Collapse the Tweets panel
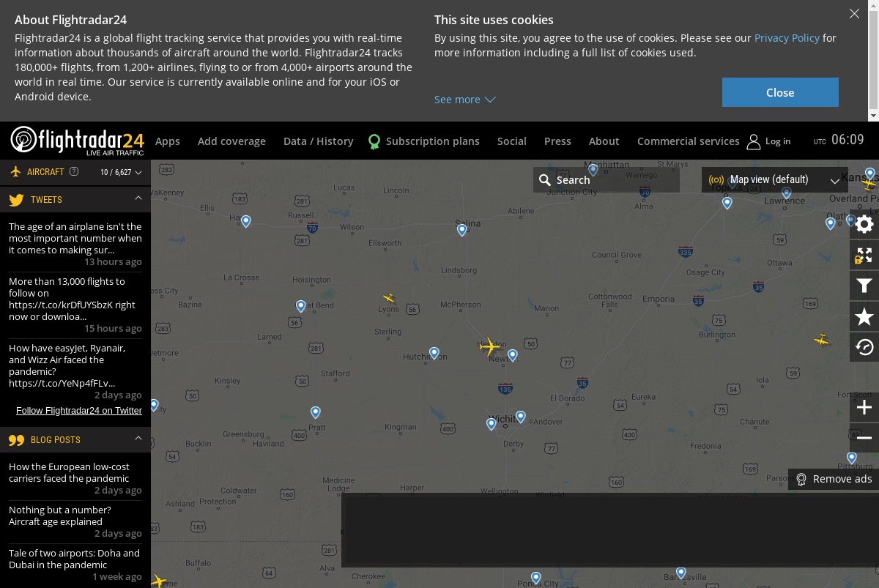The width and height of the screenshot is (879, 588). coord(138,198)
